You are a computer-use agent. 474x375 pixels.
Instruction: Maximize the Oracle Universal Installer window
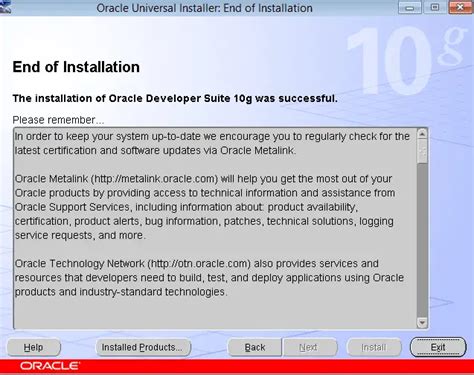[x=435, y=7]
